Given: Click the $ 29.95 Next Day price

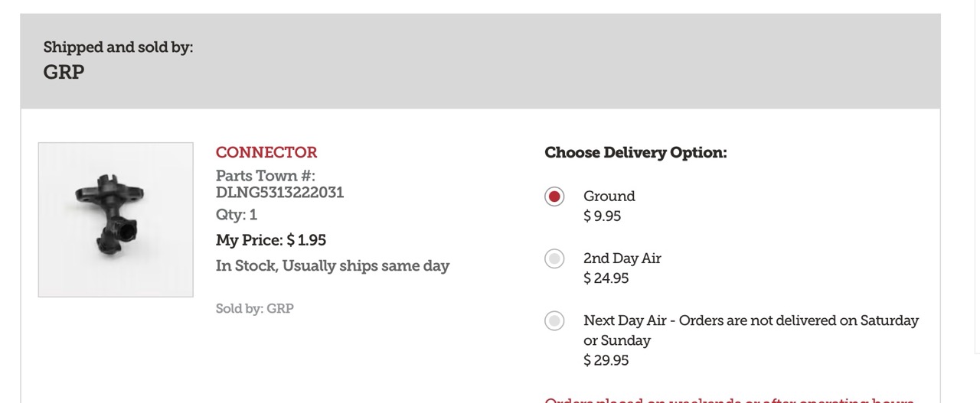Looking at the screenshot, I should point(606,360).
